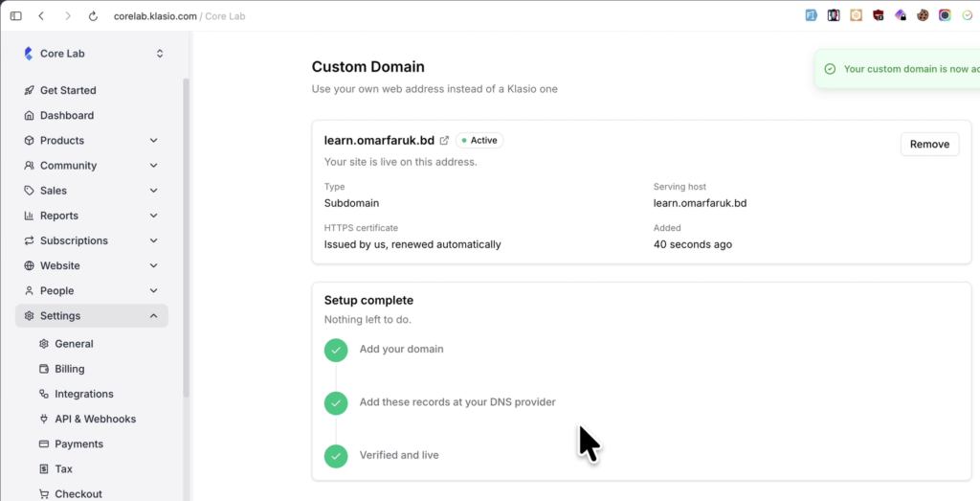
Task: Open learn.omarfaruk.bd via the external link icon
Action: tap(444, 141)
